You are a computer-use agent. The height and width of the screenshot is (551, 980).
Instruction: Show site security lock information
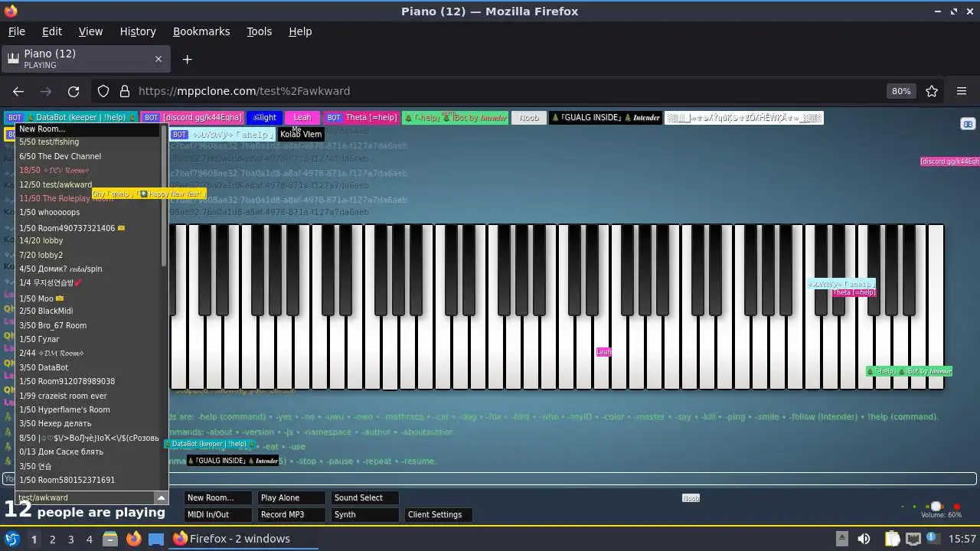125,91
